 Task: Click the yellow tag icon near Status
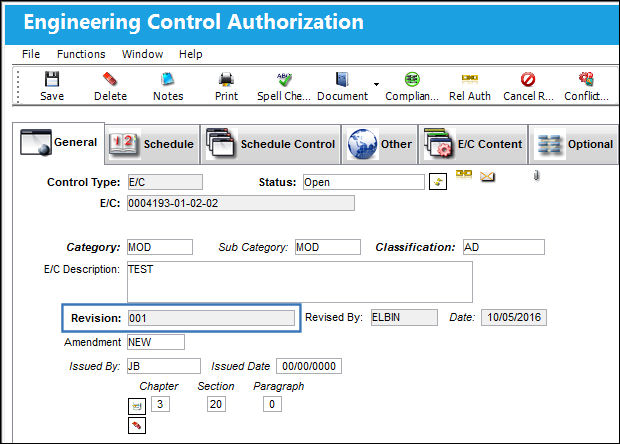tap(464, 174)
